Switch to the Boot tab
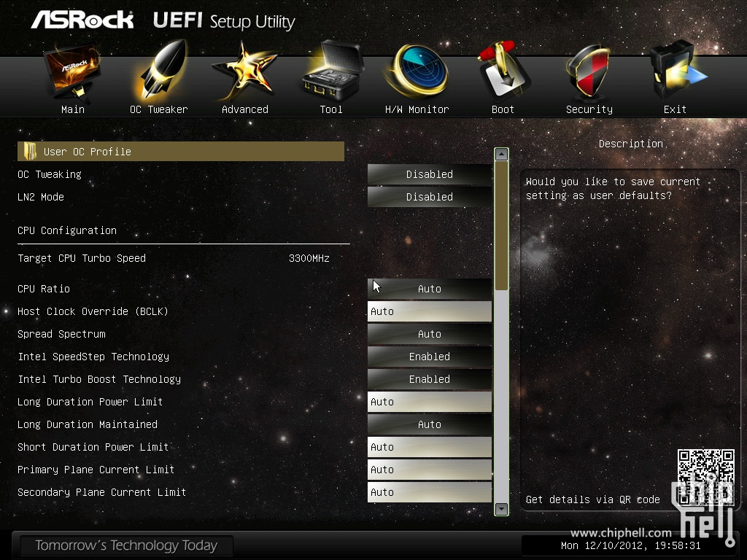 pos(503,109)
